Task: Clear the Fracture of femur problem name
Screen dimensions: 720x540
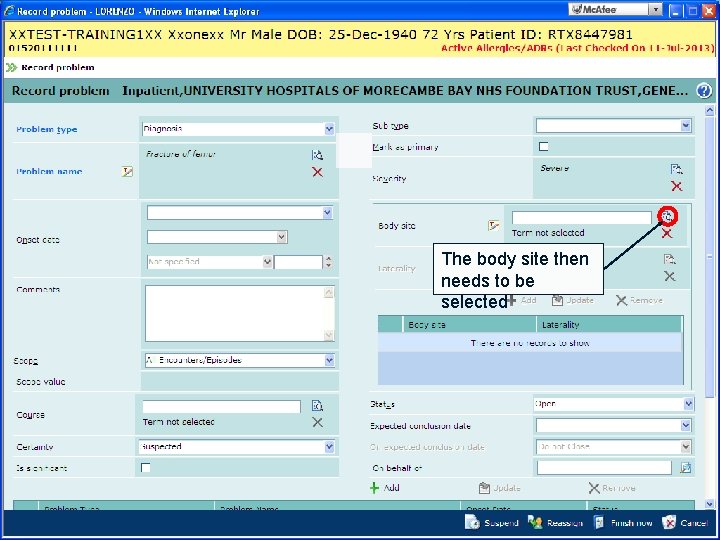Action: click(317, 172)
